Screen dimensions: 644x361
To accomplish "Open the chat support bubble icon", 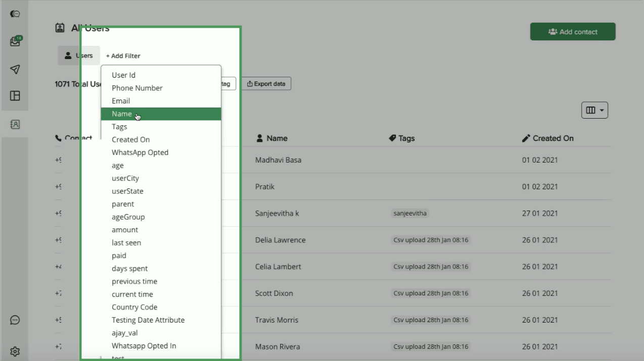I will [x=15, y=320].
